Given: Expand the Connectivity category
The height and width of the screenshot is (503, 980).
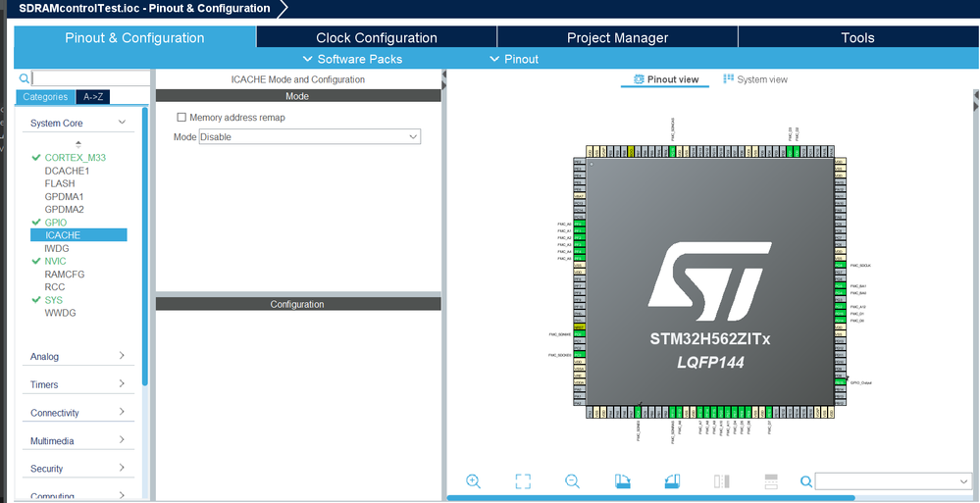Looking at the screenshot, I should click(122, 412).
